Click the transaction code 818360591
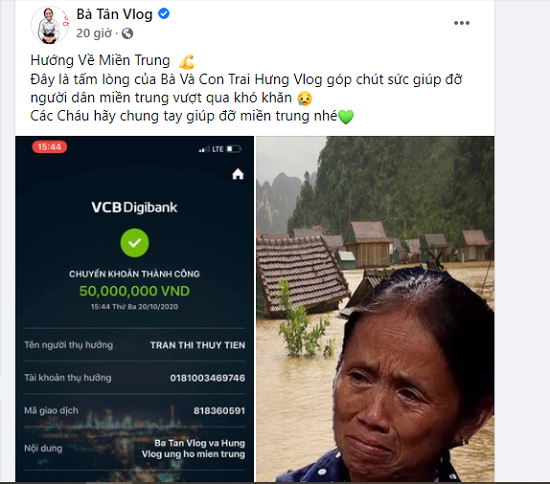This screenshot has width=550, height=484. click(x=219, y=411)
